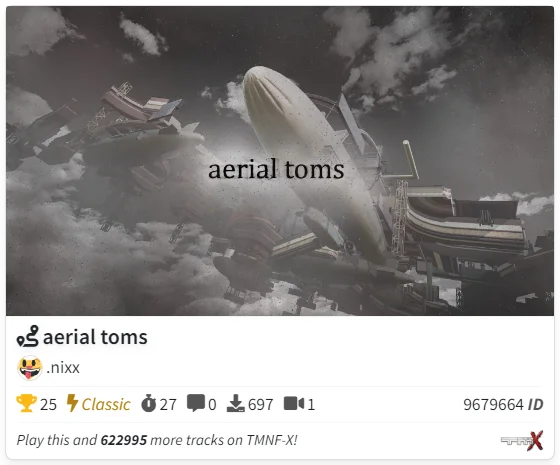560x465 pixels.
Task: Click the Classic style label
Action: coord(106,405)
